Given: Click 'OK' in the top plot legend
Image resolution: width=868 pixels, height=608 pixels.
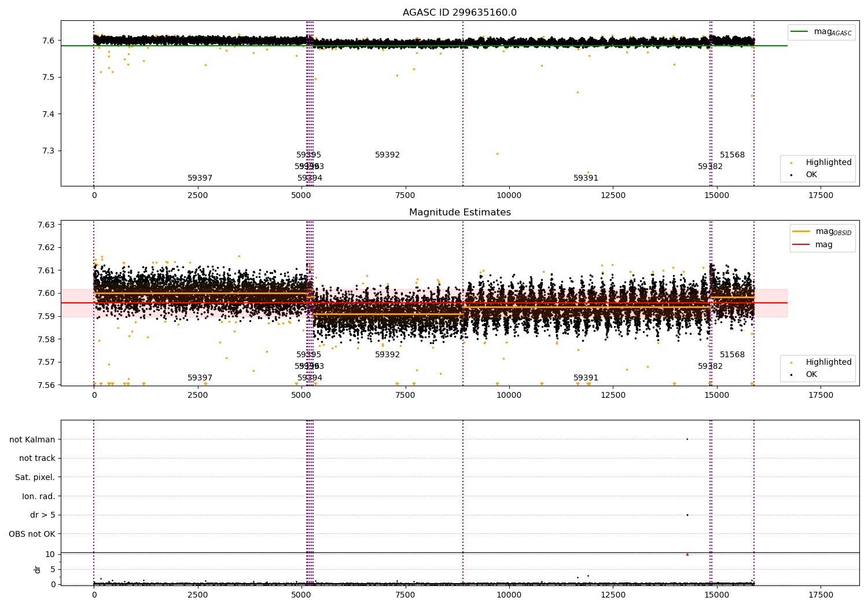Looking at the screenshot, I should pos(811,175).
